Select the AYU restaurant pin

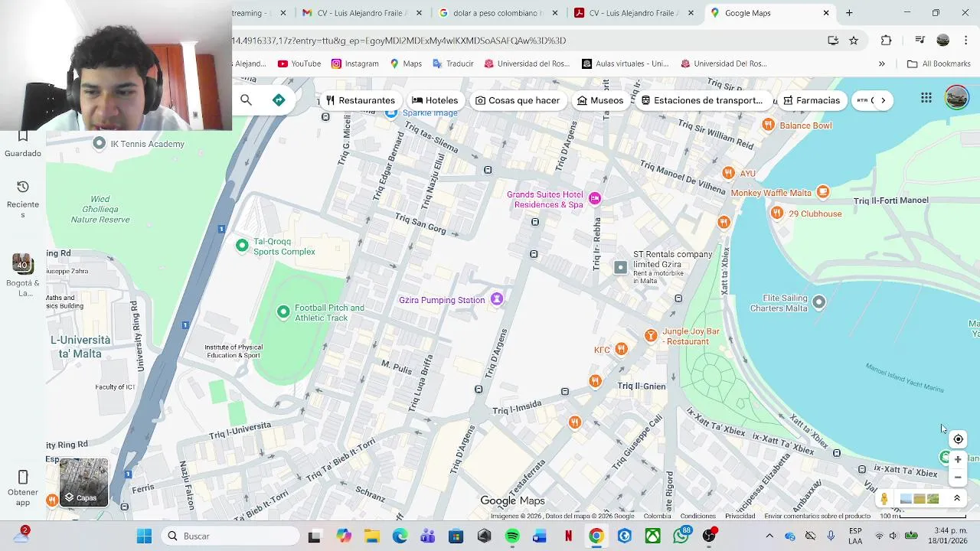click(728, 173)
